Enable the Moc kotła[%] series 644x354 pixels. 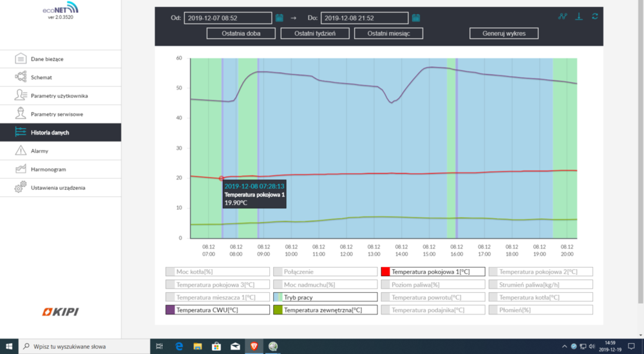[x=216, y=272]
